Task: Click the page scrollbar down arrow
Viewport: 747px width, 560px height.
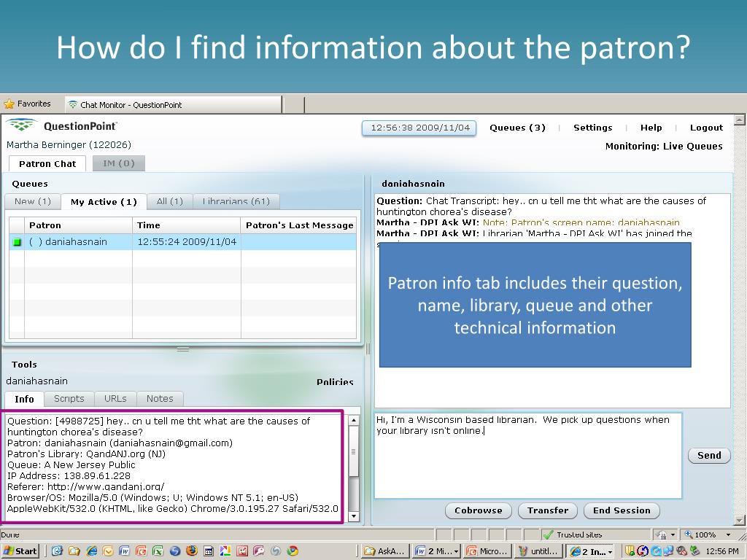Action: click(x=739, y=520)
